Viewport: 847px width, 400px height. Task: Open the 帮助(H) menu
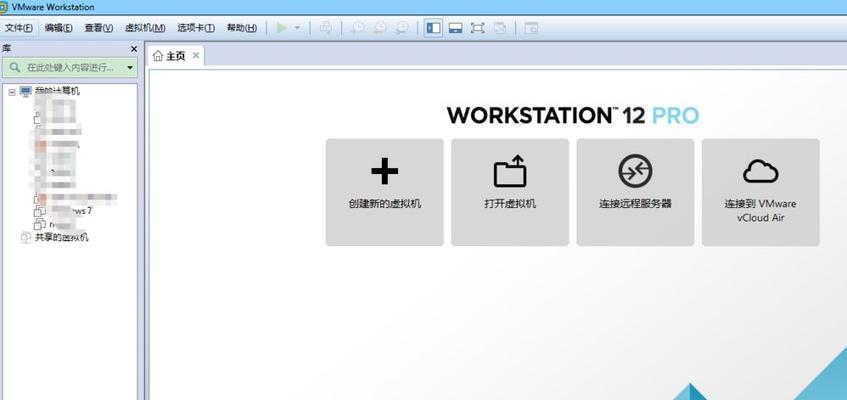tap(241, 28)
